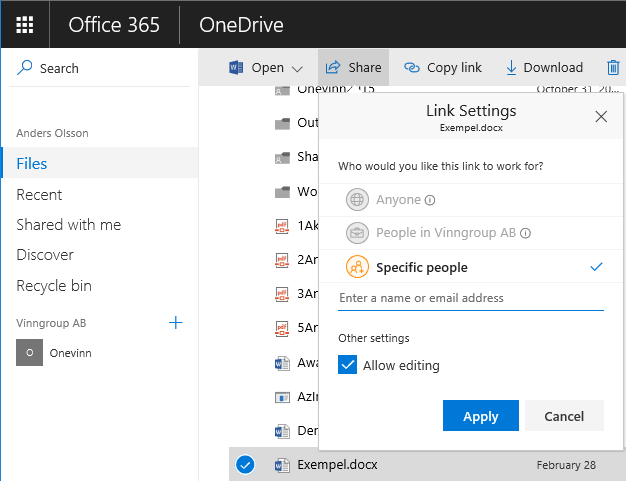Add a new group with plus icon
This screenshot has height=481, width=626.
tap(176, 322)
